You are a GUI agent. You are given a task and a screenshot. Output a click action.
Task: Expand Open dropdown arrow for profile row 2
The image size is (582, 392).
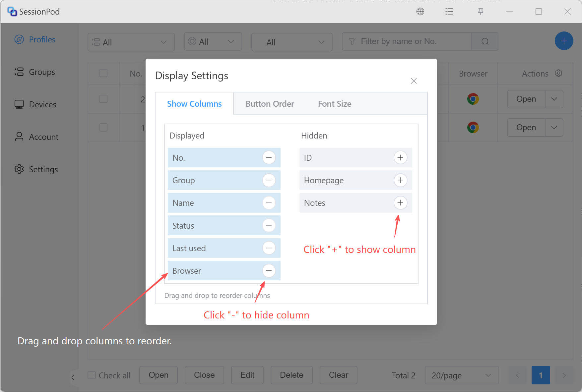[554, 99]
